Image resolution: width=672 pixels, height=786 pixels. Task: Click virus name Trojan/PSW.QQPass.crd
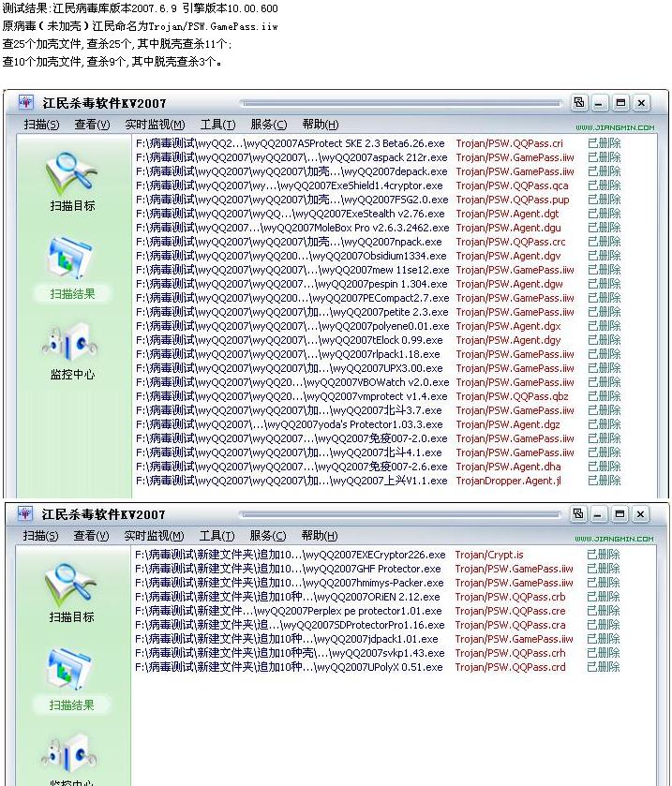point(510,667)
